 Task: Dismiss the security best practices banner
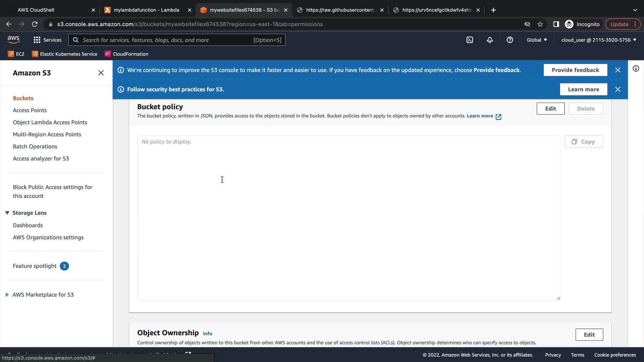(x=618, y=89)
